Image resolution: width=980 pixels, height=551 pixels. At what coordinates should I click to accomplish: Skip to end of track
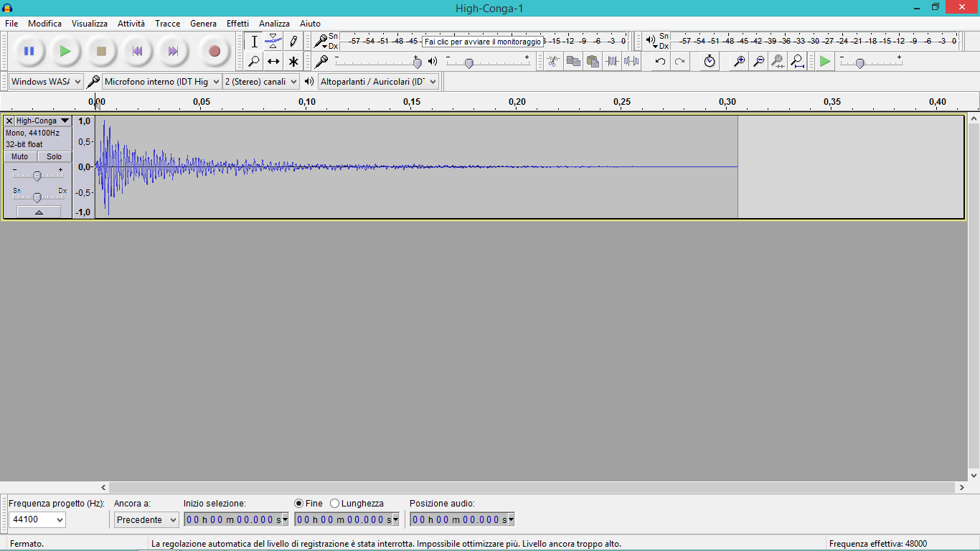tap(173, 51)
